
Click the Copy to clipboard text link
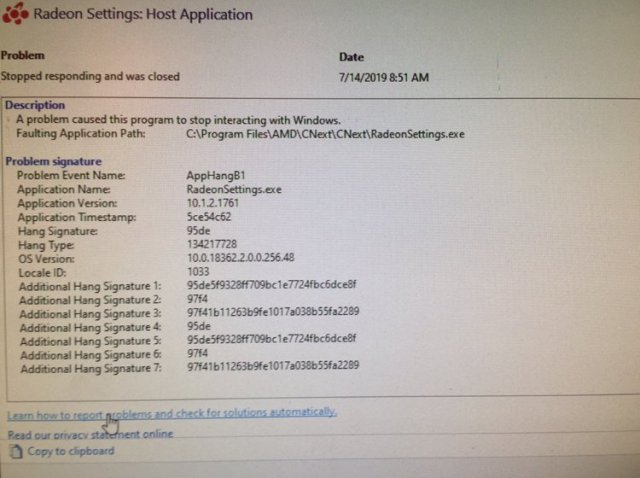(70, 451)
